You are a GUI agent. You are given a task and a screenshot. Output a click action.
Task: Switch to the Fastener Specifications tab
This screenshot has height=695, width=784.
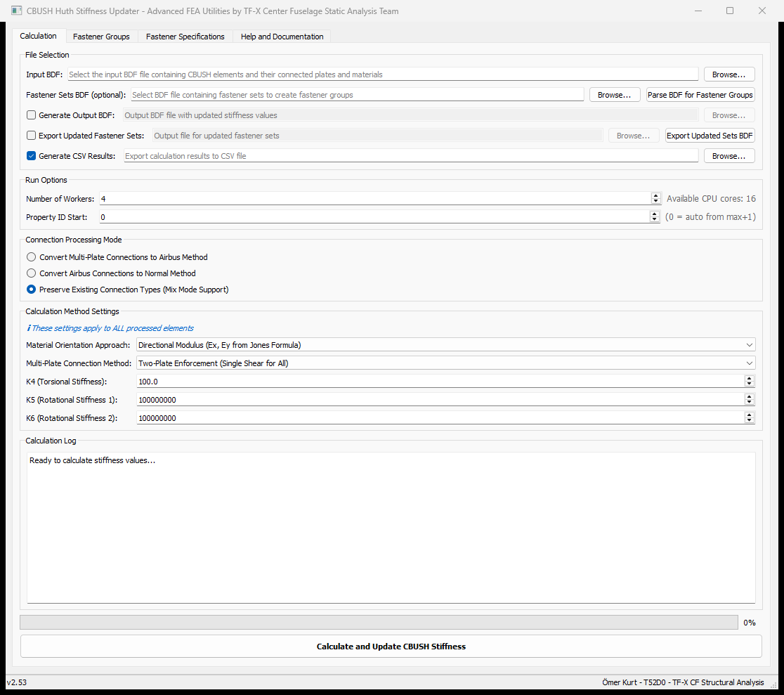tap(185, 36)
